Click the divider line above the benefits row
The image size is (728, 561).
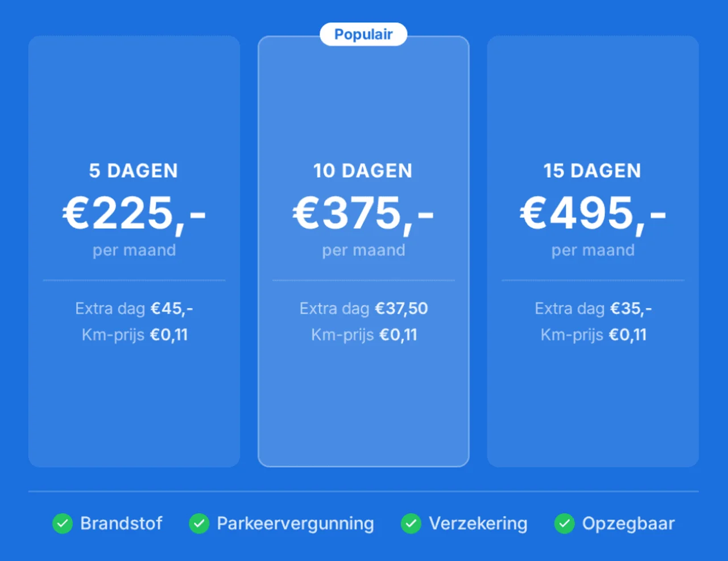(363, 490)
